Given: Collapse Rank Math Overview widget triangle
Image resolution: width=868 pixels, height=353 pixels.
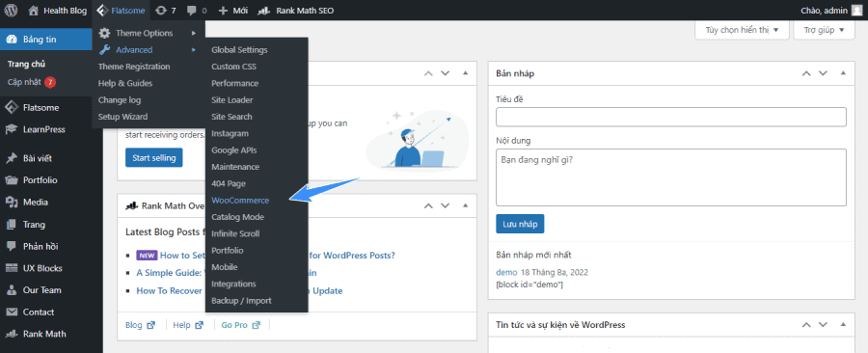Looking at the screenshot, I should pos(465,205).
